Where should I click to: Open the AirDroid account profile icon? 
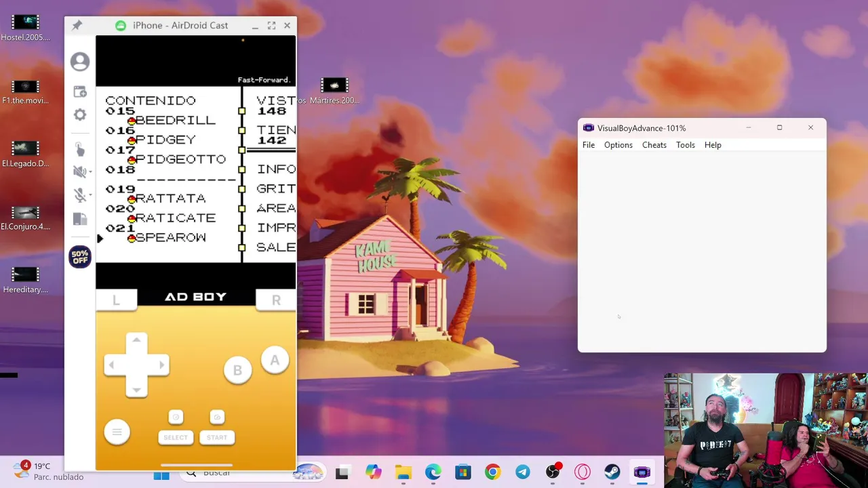click(x=80, y=62)
